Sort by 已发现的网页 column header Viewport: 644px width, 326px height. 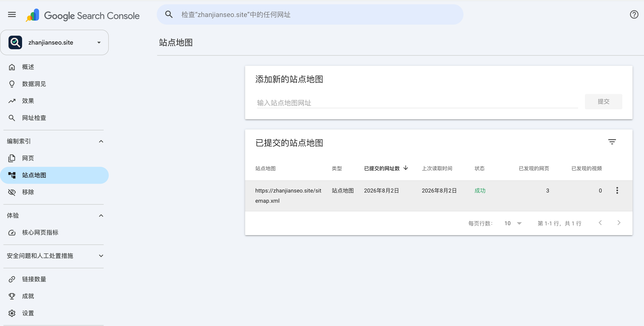pyautogui.click(x=534, y=168)
